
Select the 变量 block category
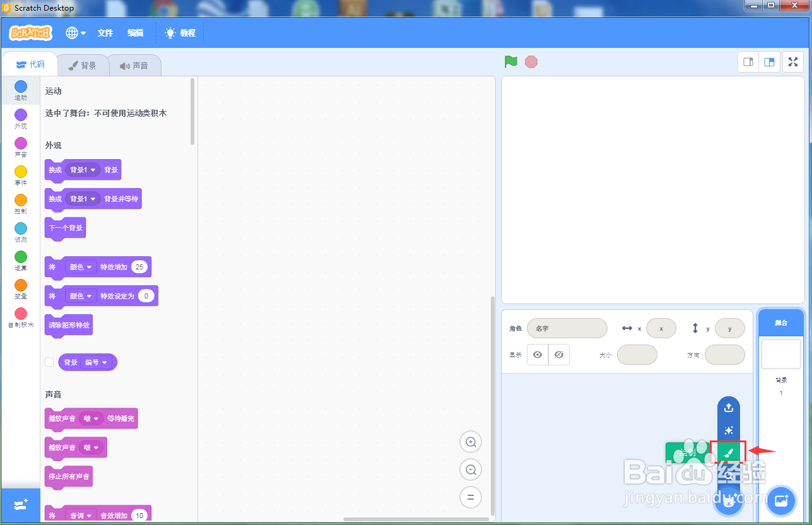[x=21, y=289]
